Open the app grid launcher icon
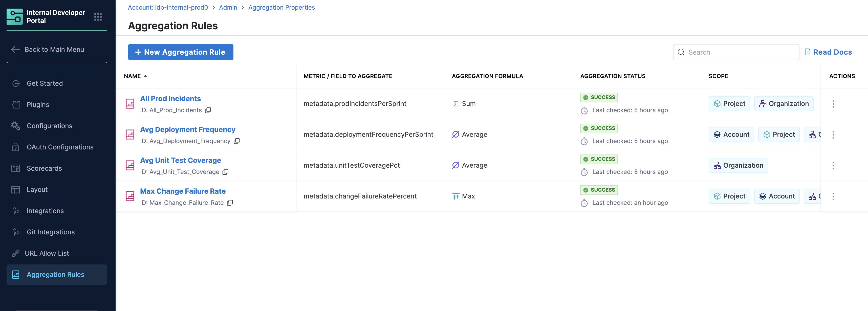Screen dimensions: 868x311 click(98, 16)
